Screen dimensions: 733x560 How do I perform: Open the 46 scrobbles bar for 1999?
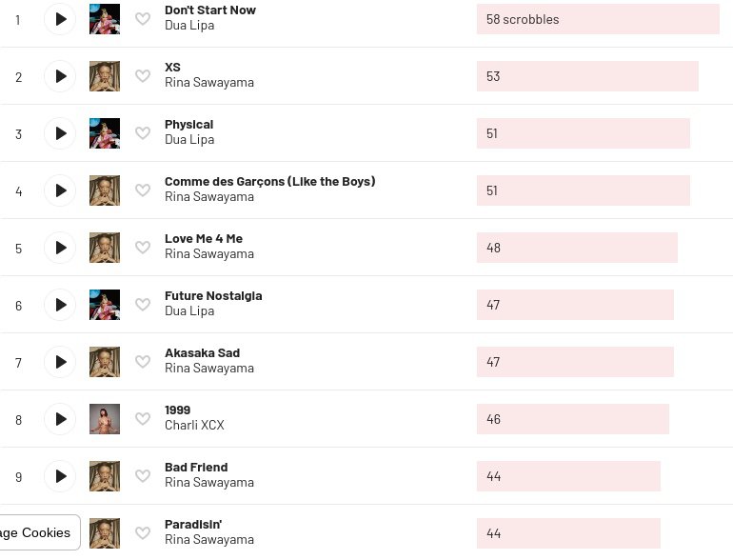click(573, 419)
